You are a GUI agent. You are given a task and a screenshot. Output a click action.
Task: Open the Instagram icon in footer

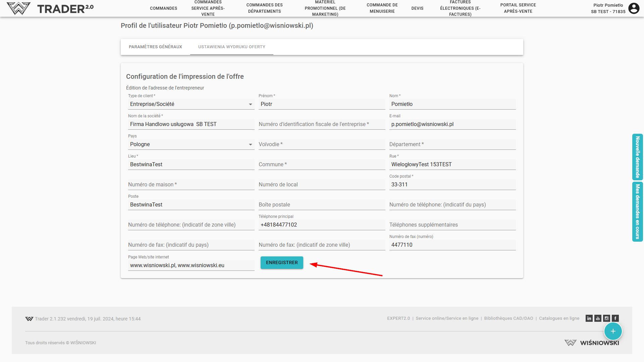[x=606, y=318]
